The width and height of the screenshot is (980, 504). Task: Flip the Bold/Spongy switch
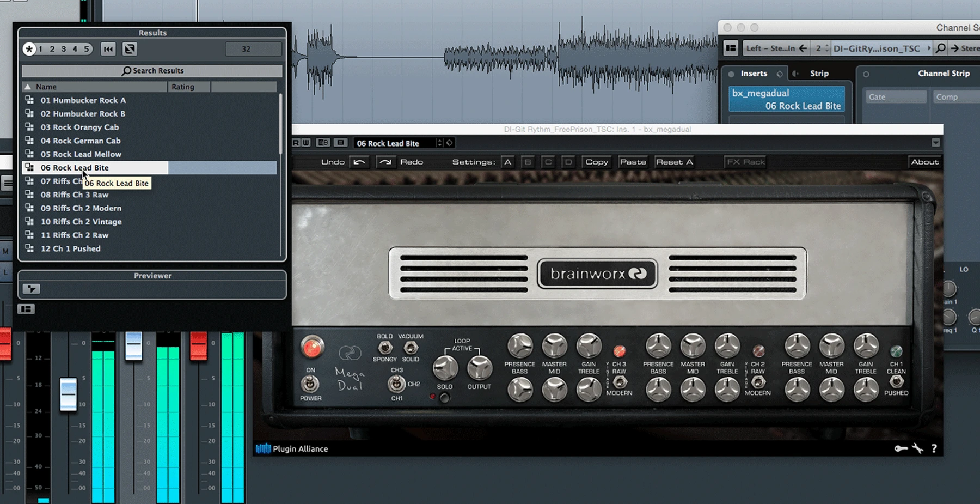coord(385,347)
